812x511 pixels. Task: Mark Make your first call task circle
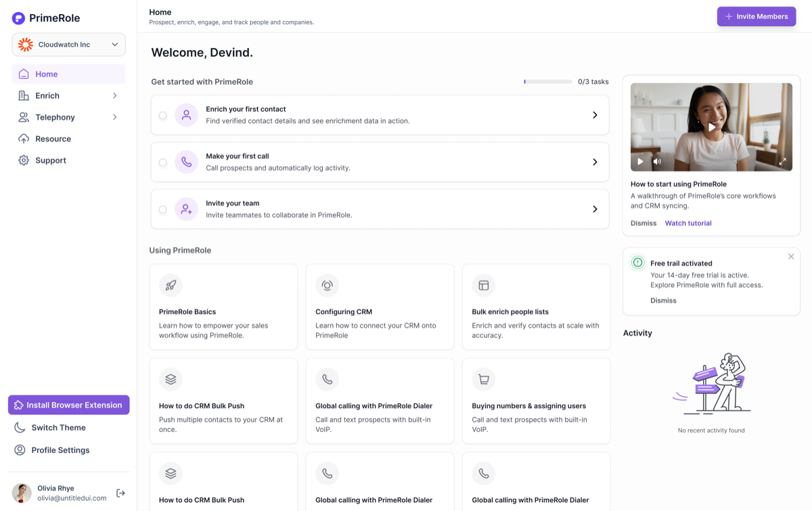(163, 162)
